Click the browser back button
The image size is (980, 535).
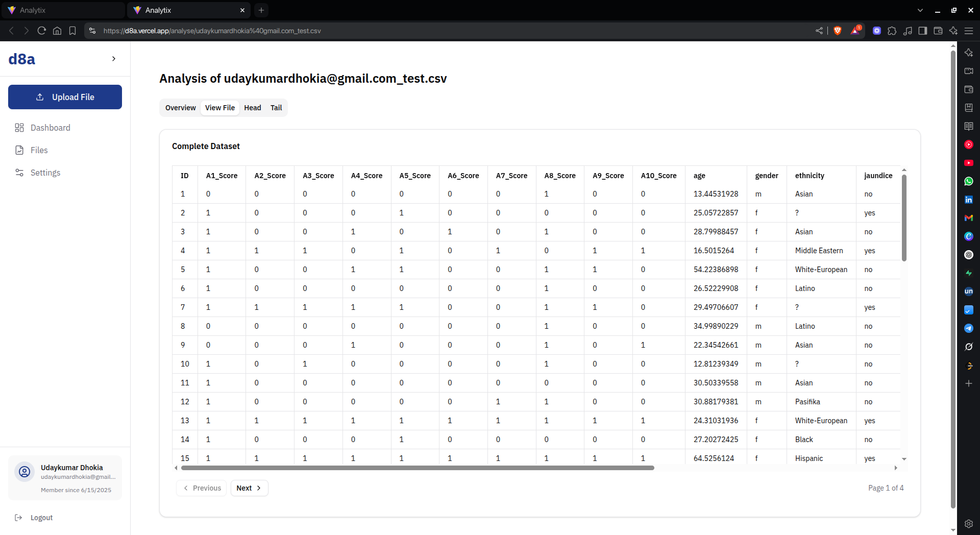(x=11, y=31)
